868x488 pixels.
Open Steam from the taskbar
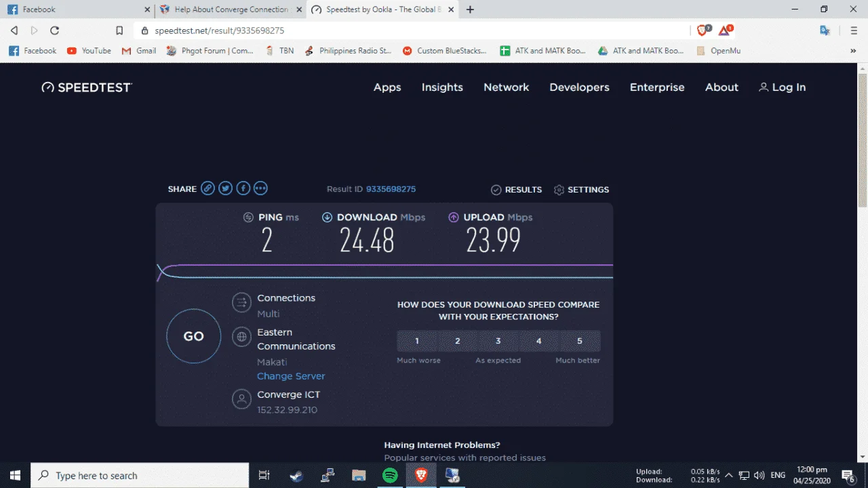coord(296,475)
